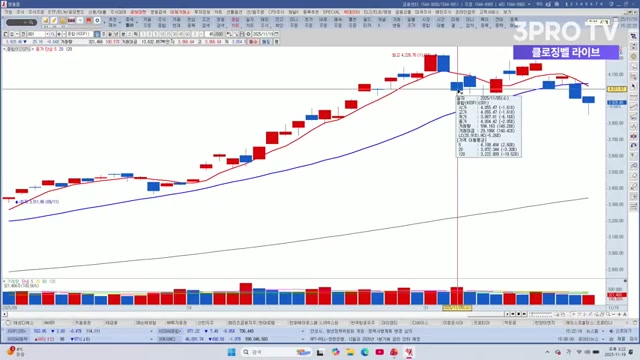The height and width of the screenshot is (360, 640).
Task: Open Microsoft Edge from the taskbar
Action: 364,352
